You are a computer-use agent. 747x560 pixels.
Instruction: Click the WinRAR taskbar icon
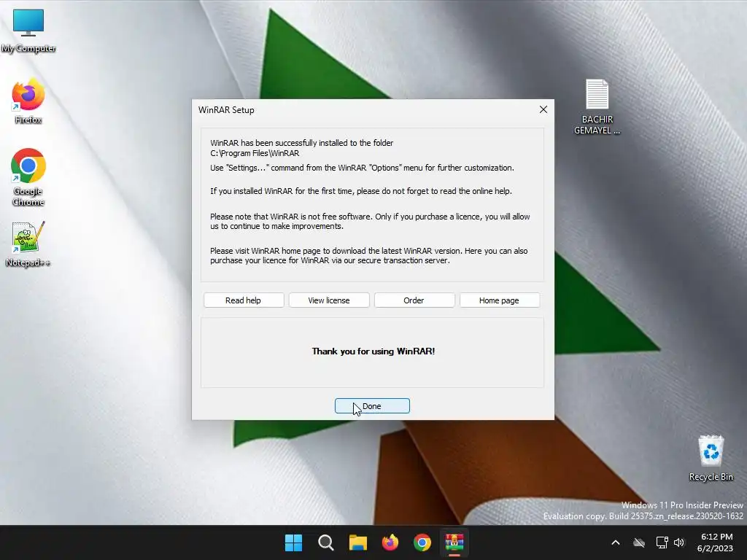[x=454, y=542]
